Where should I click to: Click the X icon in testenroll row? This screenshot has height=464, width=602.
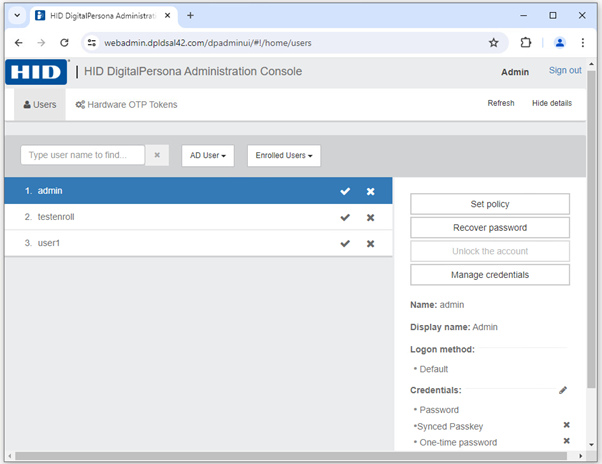(x=370, y=217)
